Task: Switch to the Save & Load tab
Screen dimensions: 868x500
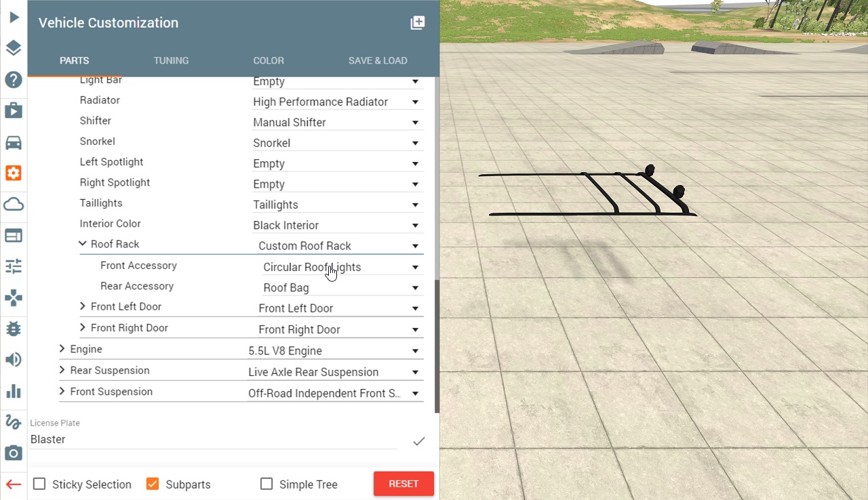Action: [378, 60]
